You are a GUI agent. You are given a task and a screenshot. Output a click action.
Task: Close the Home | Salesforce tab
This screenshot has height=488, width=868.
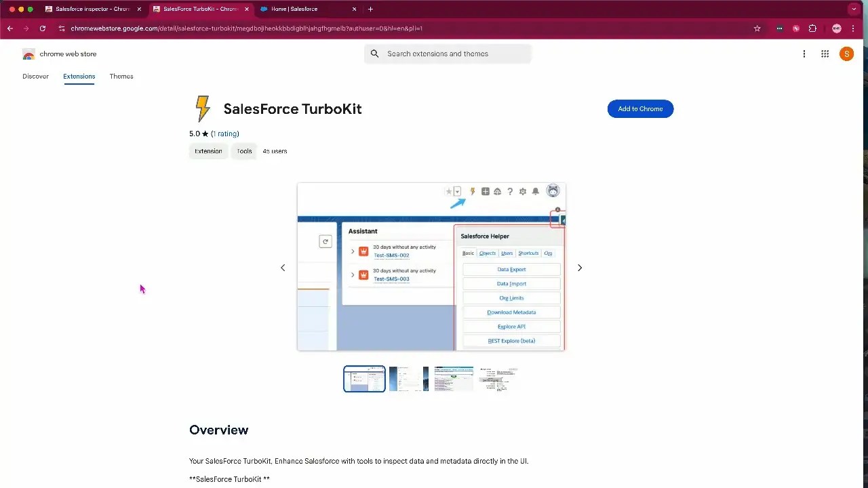coord(354,9)
